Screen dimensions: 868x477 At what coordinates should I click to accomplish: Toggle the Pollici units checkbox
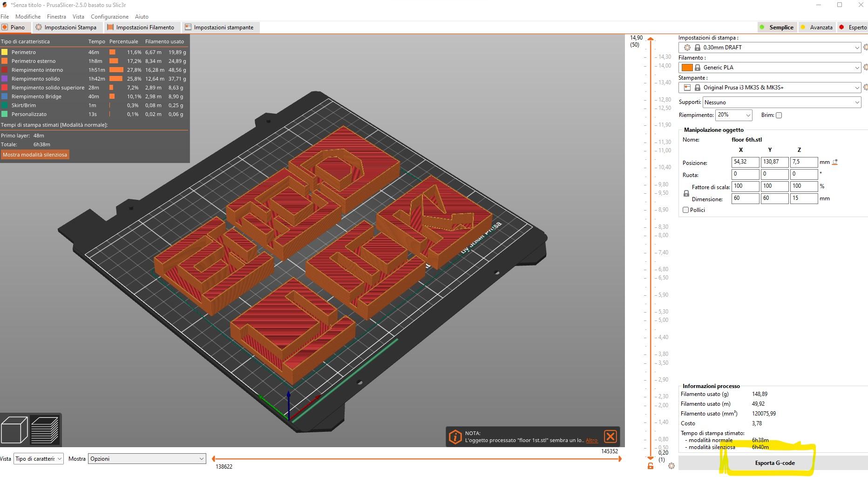[x=685, y=210]
